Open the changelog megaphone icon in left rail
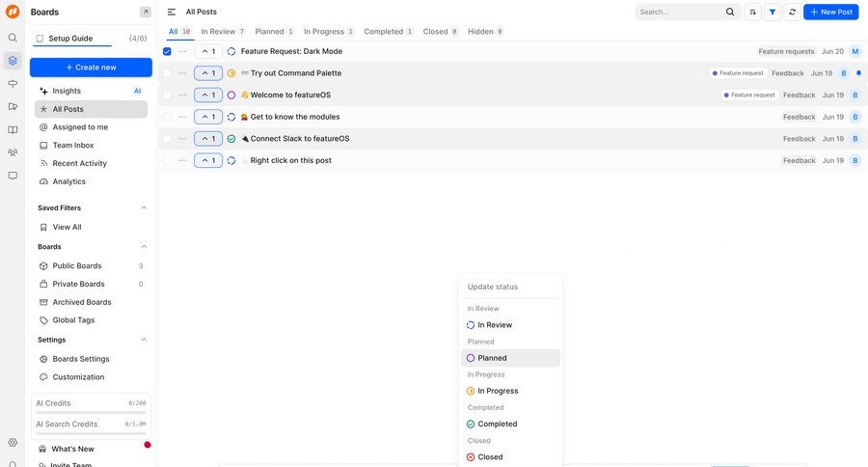 pos(13,106)
